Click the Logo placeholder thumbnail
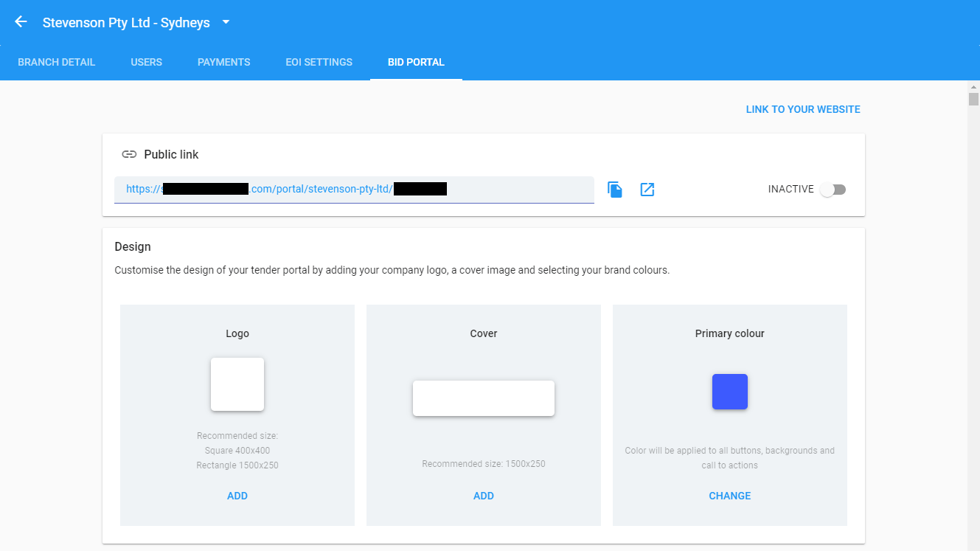980x551 pixels. 237,384
